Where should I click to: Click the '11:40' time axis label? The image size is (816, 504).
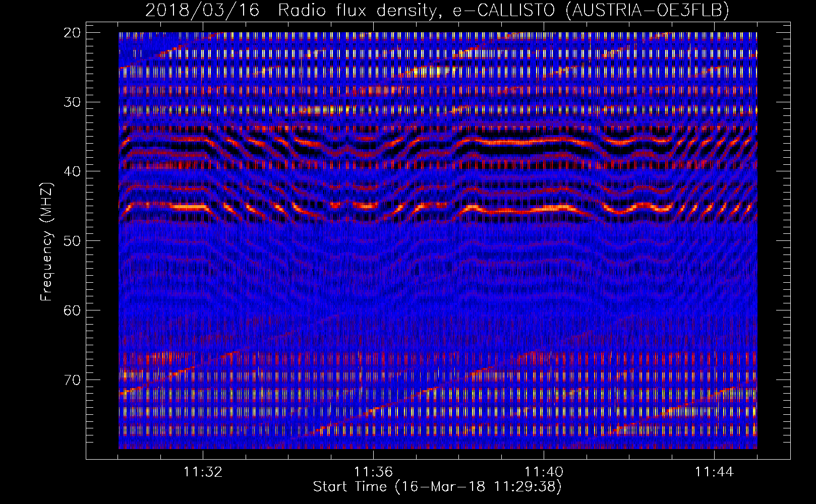[x=544, y=472]
